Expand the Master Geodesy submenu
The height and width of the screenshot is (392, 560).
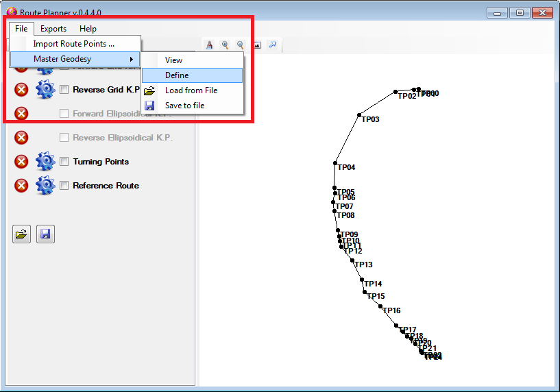(75, 59)
